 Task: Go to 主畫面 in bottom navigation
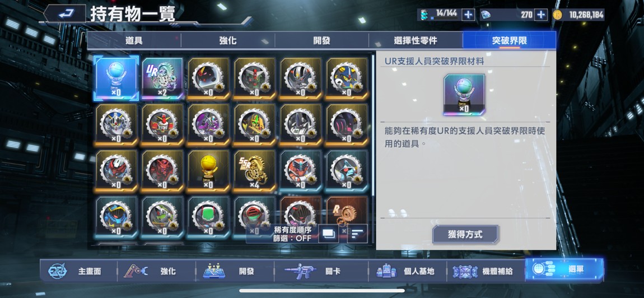(78, 271)
